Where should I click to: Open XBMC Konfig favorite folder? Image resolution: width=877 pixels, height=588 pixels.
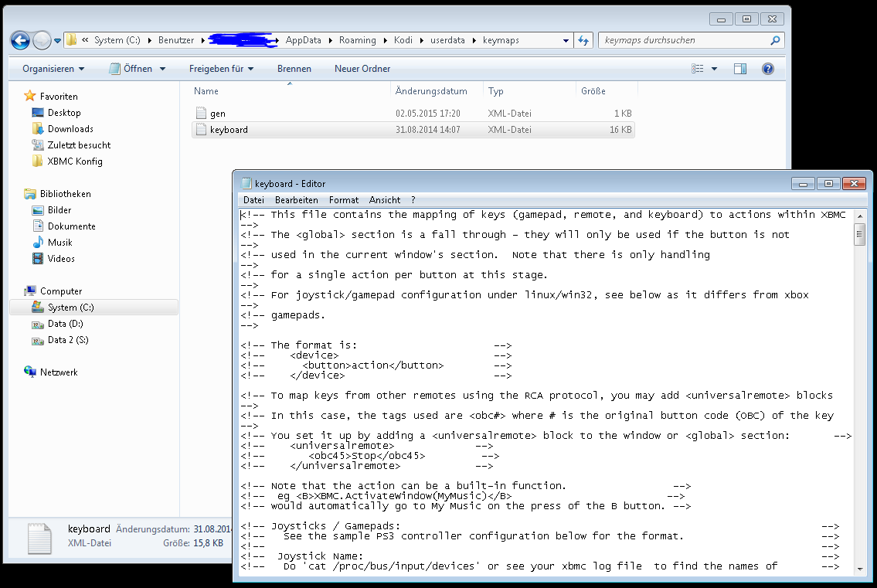coord(75,161)
